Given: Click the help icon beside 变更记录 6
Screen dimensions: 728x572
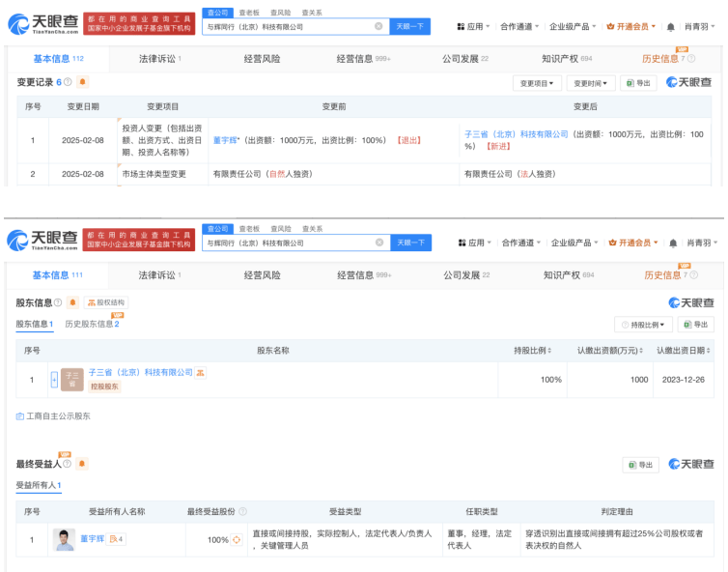Looking at the screenshot, I should (68, 82).
